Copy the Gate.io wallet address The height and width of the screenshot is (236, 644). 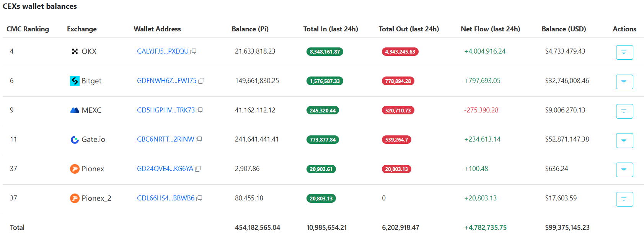pyautogui.click(x=199, y=140)
